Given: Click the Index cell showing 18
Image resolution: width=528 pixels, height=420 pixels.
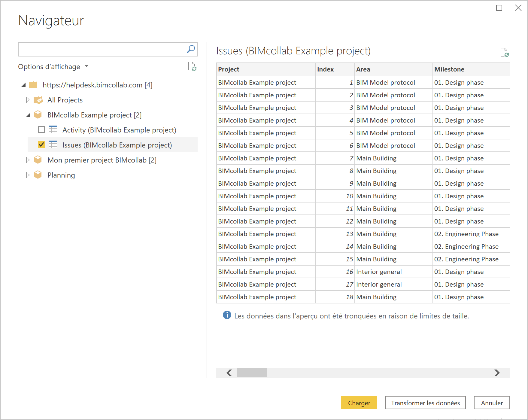Looking at the screenshot, I should coord(335,297).
